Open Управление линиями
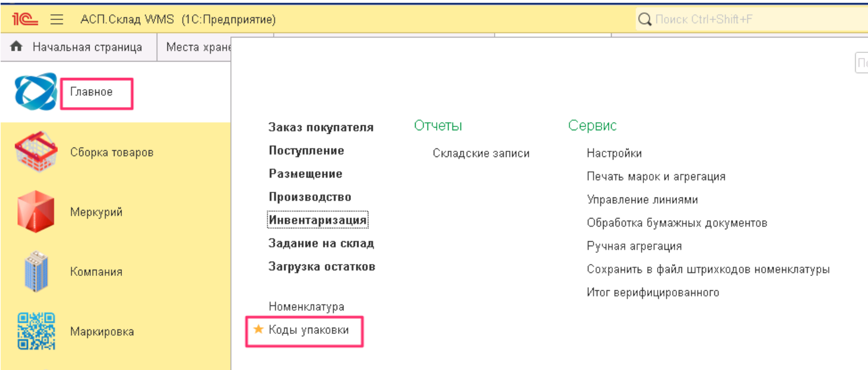Screen dimensions: 868x370 point(642,200)
